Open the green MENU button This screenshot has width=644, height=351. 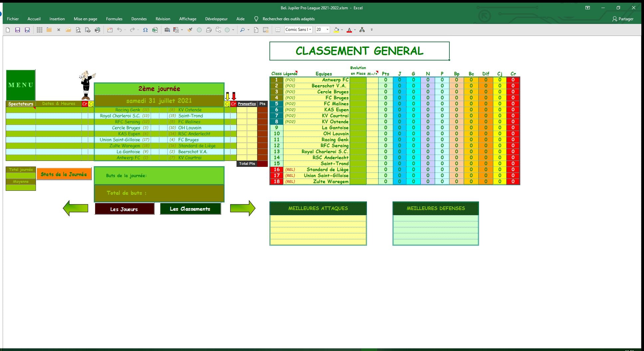click(21, 85)
